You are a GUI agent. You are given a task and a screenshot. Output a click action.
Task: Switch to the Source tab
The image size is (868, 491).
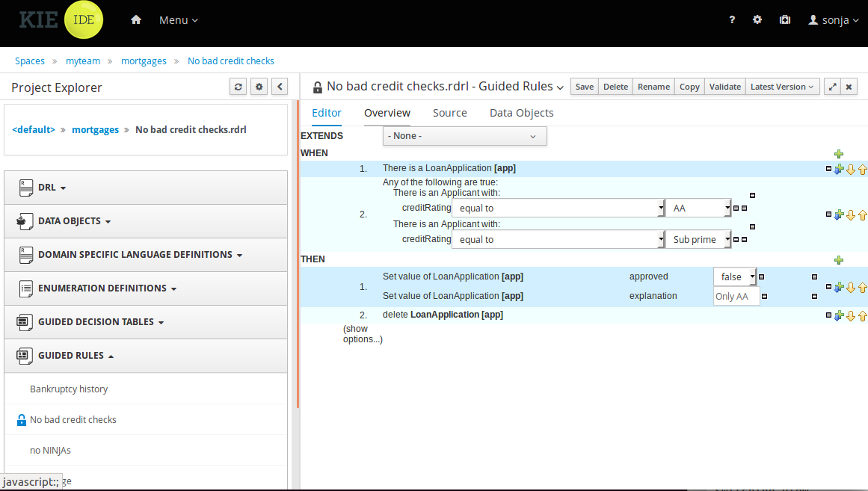pyautogui.click(x=449, y=113)
